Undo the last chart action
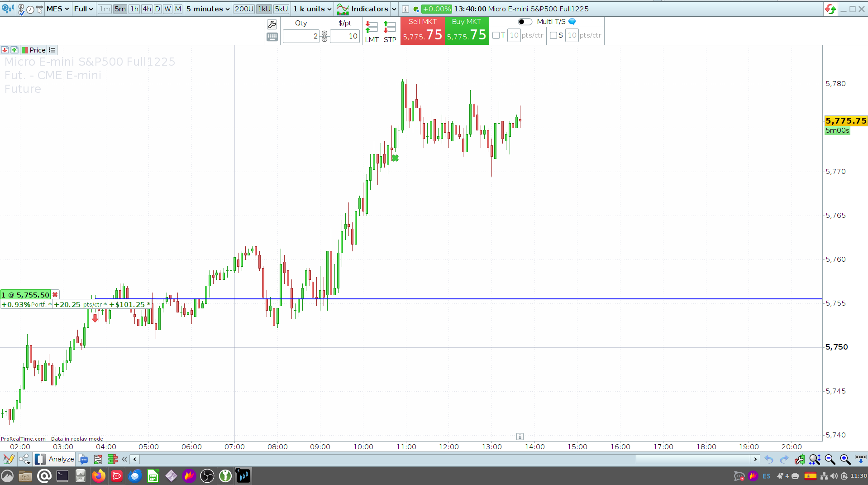This screenshot has height=485, width=868. 769,460
